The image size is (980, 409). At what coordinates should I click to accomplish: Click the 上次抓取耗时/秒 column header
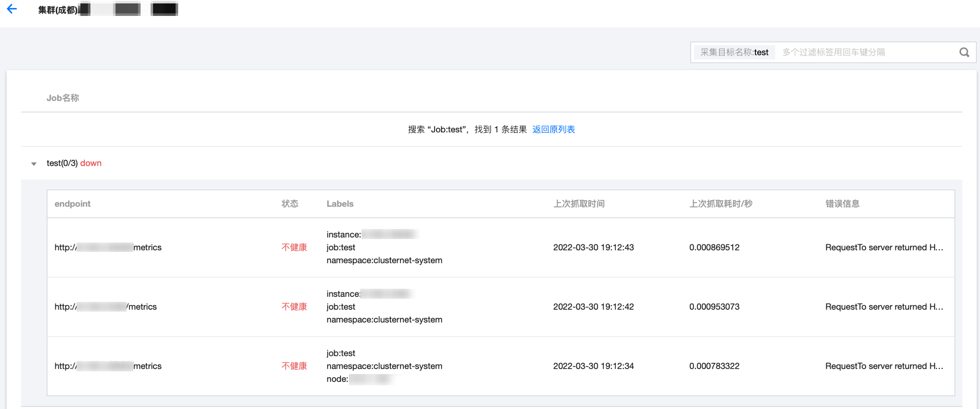click(721, 204)
